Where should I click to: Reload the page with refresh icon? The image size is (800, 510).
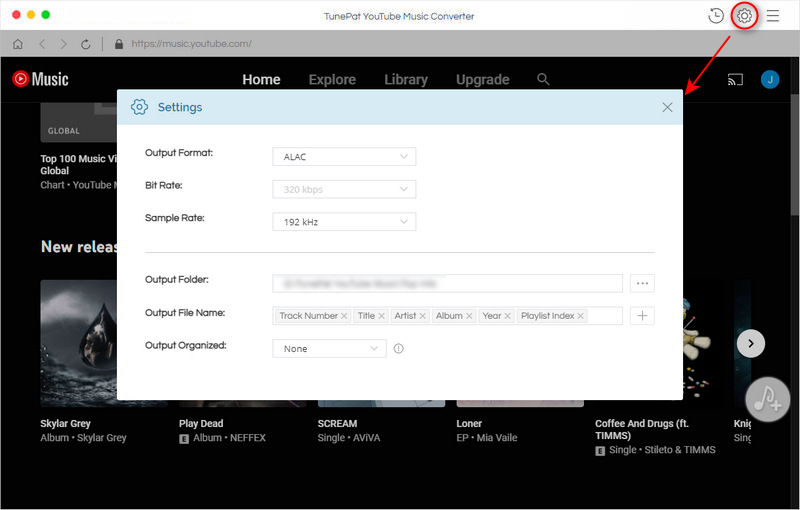pyautogui.click(x=85, y=44)
